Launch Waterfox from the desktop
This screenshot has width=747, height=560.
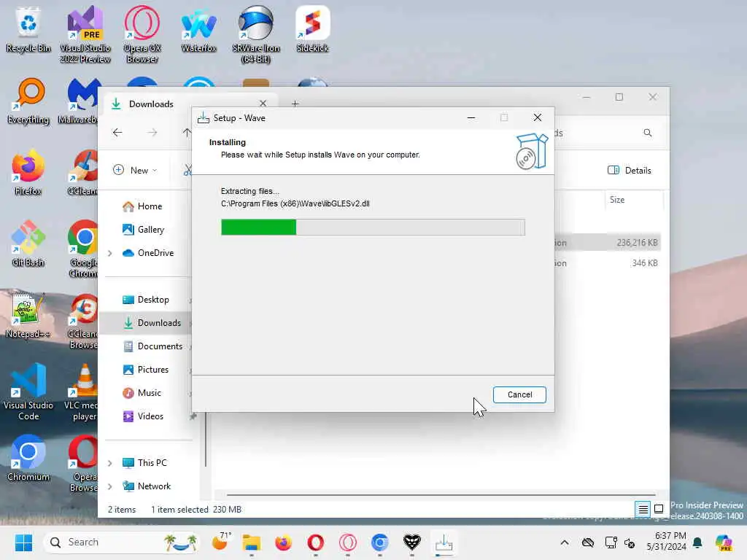click(198, 29)
